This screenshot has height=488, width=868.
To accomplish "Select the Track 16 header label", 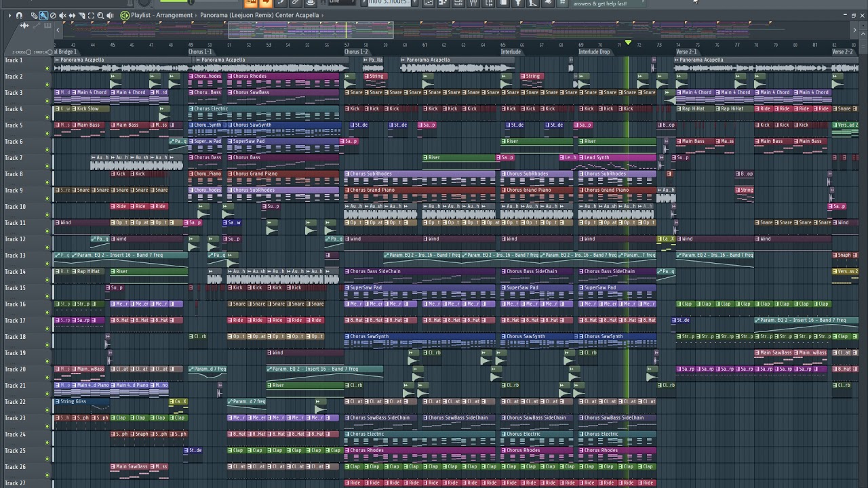I will (15, 304).
